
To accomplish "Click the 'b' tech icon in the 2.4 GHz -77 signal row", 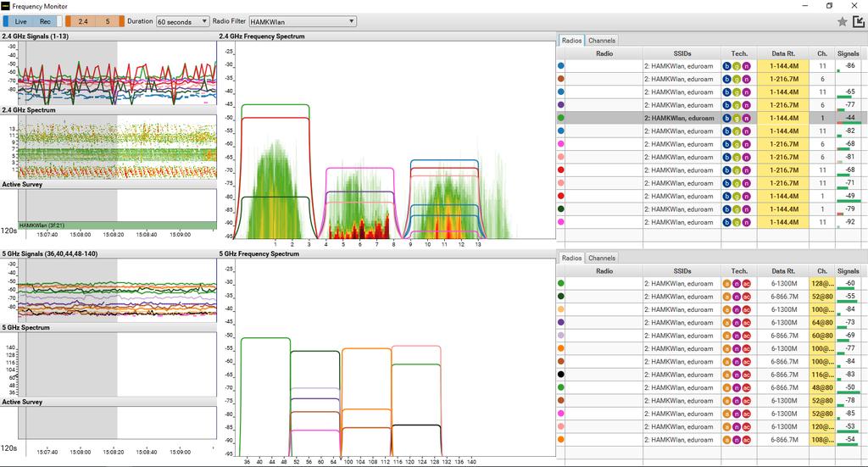I will tap(726, 105).
